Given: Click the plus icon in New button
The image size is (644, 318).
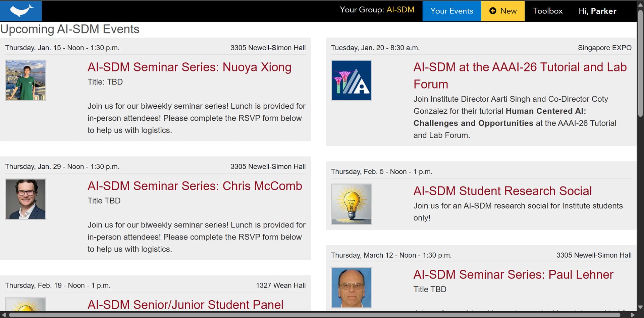Looking at the screenshot, I should pyautogui.click(x=492, y=11).
